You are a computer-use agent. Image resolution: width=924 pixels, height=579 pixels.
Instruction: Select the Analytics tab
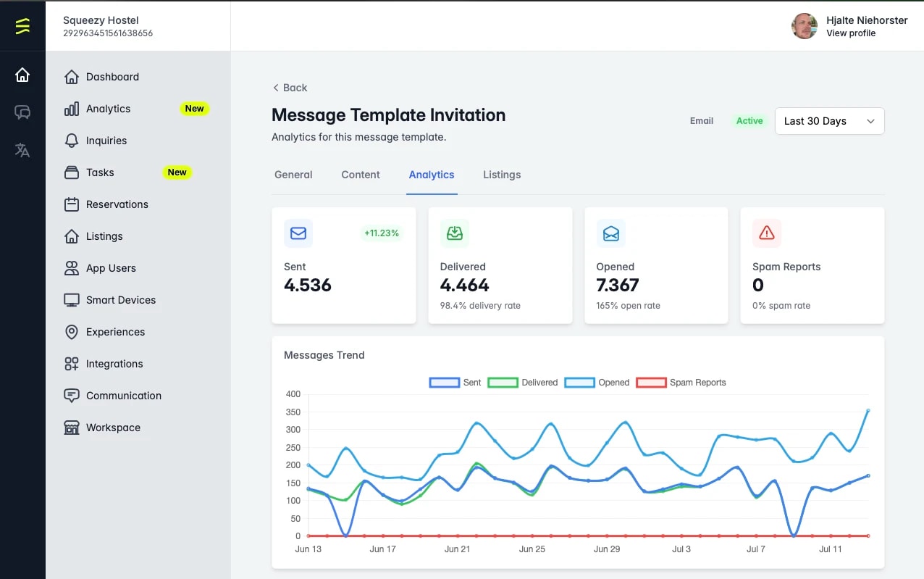click(x=432, y=175)
